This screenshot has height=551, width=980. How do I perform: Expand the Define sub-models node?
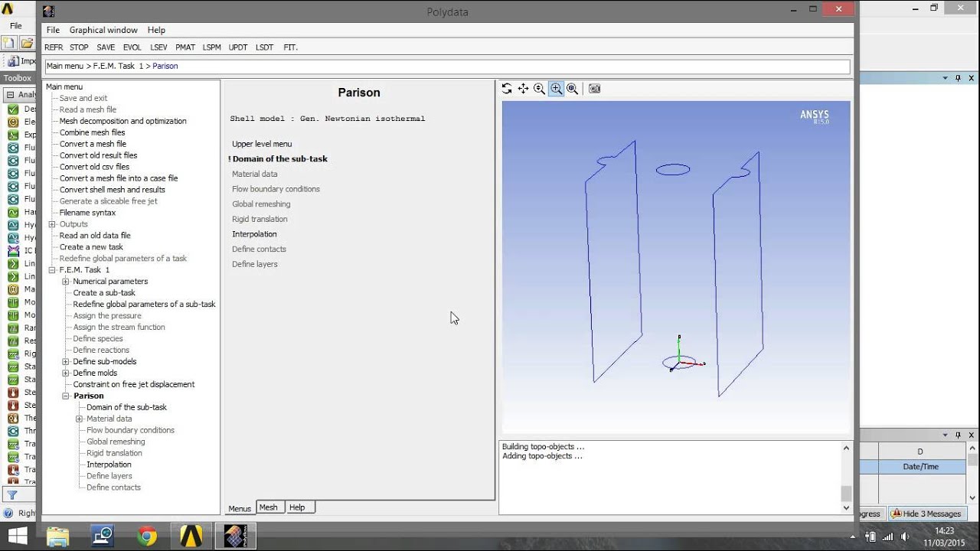(66, 362)
